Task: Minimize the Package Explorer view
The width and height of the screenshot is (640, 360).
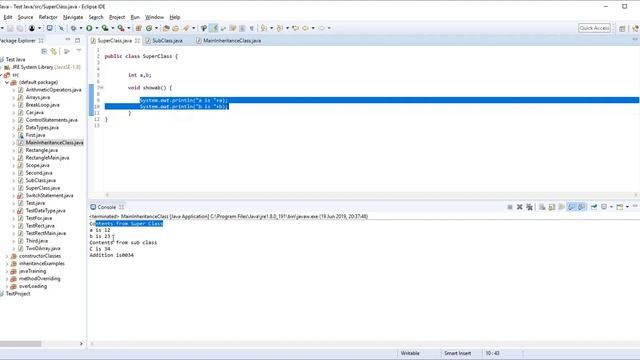Action: pyautogui.click(x=68, y=40)
